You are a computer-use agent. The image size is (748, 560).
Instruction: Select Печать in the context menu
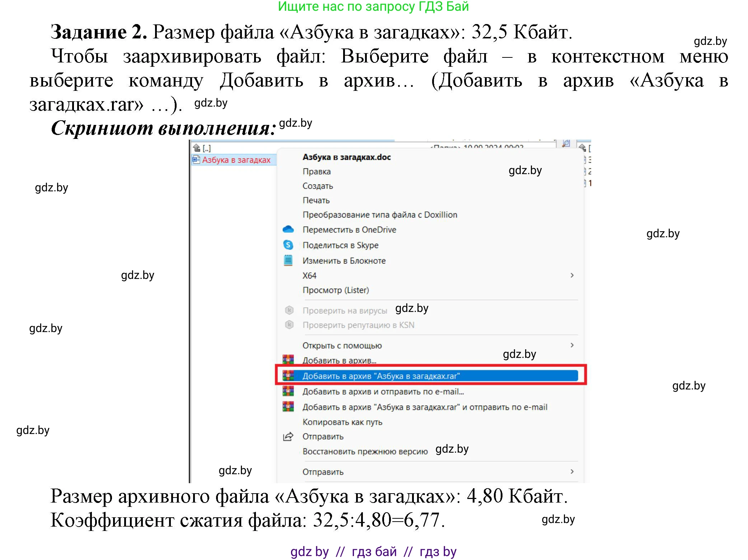click(x=316, y=200)
